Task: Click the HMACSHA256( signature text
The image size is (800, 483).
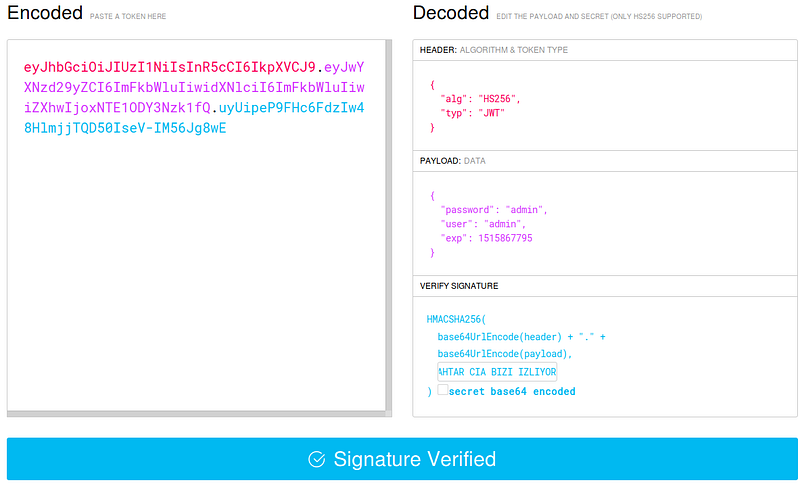Action: (x=457, y=319)
